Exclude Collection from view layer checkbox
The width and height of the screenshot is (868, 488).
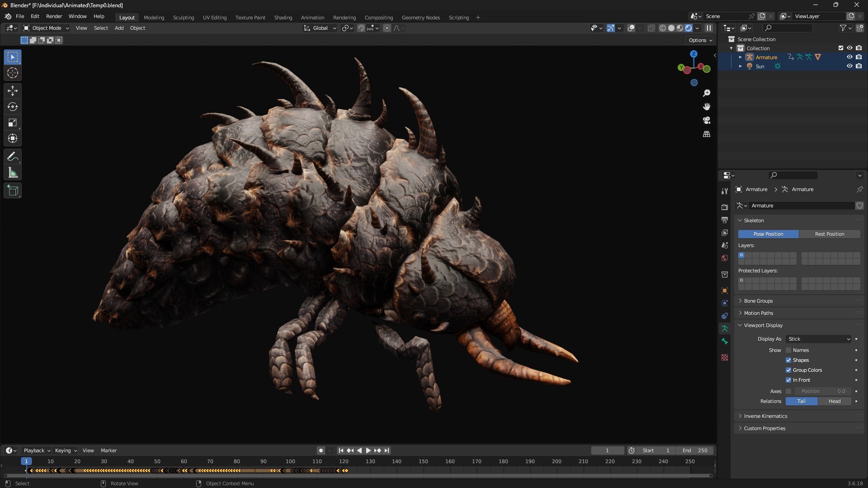point(840,48)
